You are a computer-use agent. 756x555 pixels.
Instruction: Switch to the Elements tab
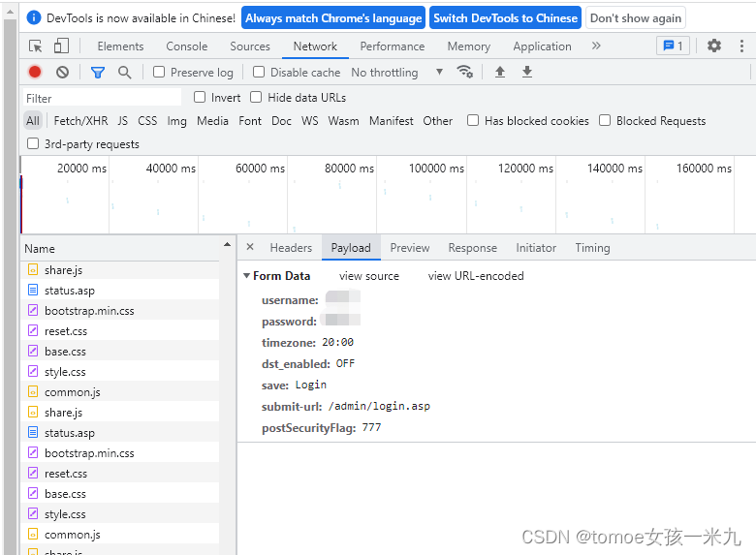point(120,46)
